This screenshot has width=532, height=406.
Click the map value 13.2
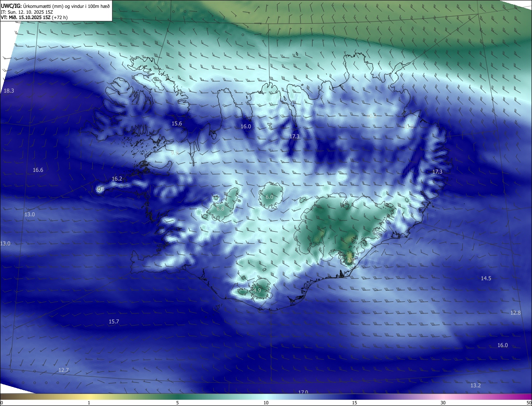[476, 386]
